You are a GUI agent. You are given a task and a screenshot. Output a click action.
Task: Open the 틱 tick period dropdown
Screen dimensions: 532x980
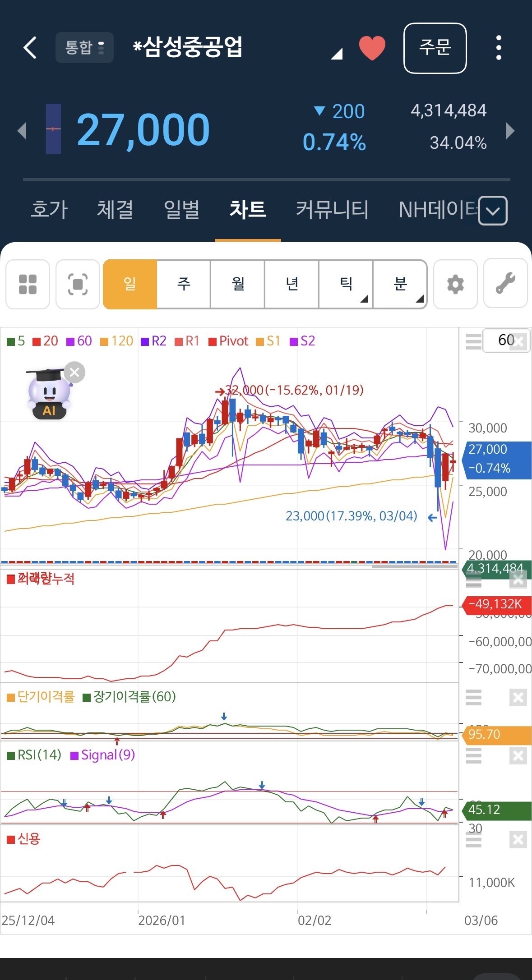[x=346, y=284]
